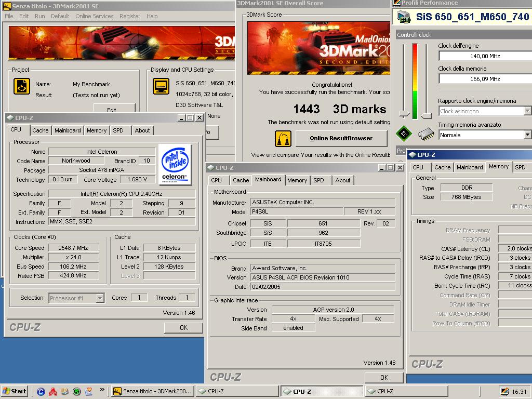
Task: Open the Default menu in 3DMark2001
Action: point(60,16)
